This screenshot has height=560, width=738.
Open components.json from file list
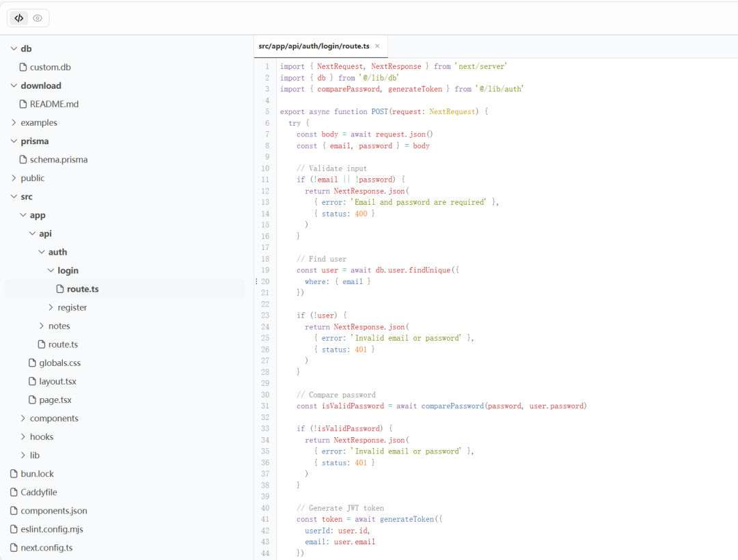(53, 511)
